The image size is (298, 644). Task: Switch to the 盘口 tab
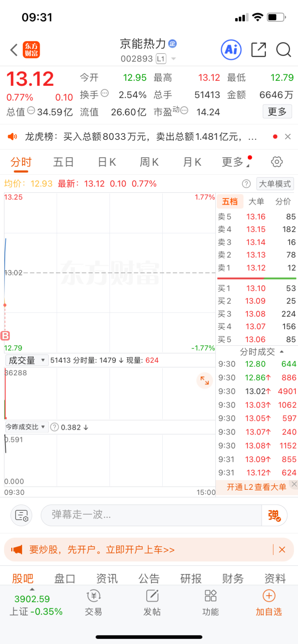click(65, 578)
